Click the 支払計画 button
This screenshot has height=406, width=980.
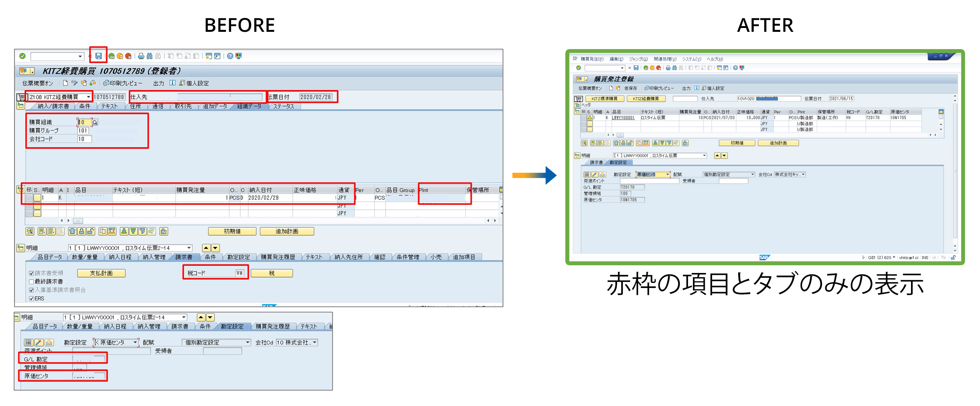click(x=101, y=273)
